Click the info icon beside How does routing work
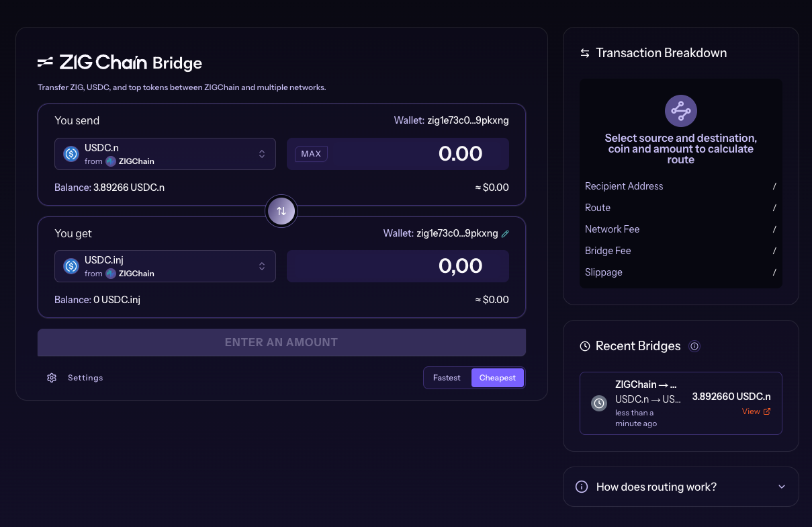 click(582, 487)
